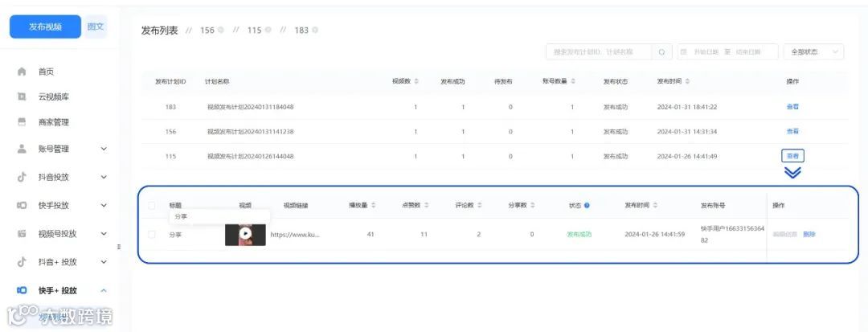The width and height of the screenshot is (868, 332).
Task: Click the 快手用户 account name cell
Action: click(x=732, y=234)
